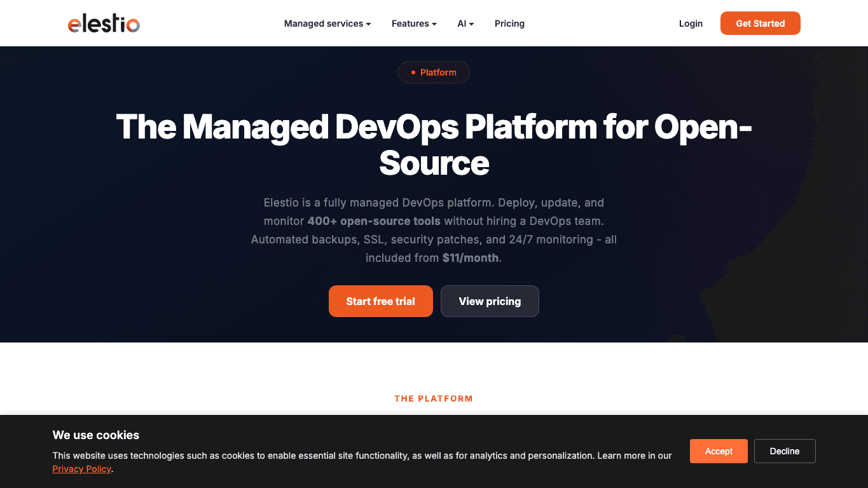Click the Platform badge
This screenshot has height=488, width=868.
click(x=434, y=72)
